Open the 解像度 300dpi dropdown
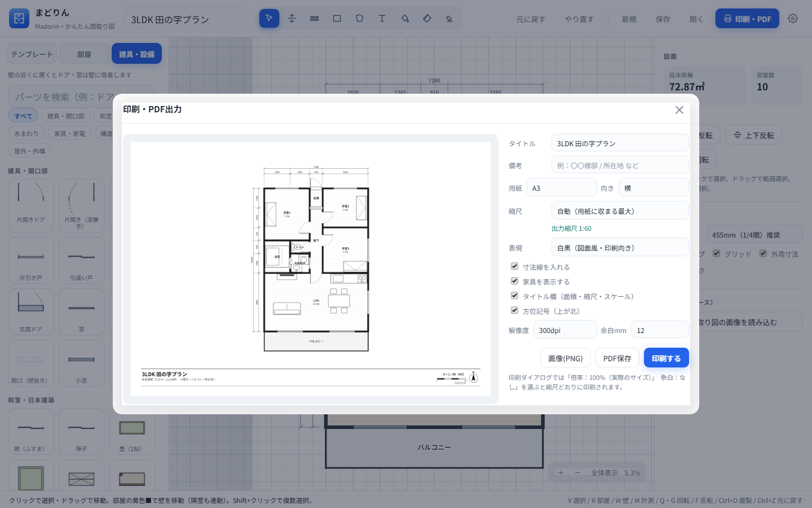The height and width of the screenshot is (508, 812). coord(565,330)
